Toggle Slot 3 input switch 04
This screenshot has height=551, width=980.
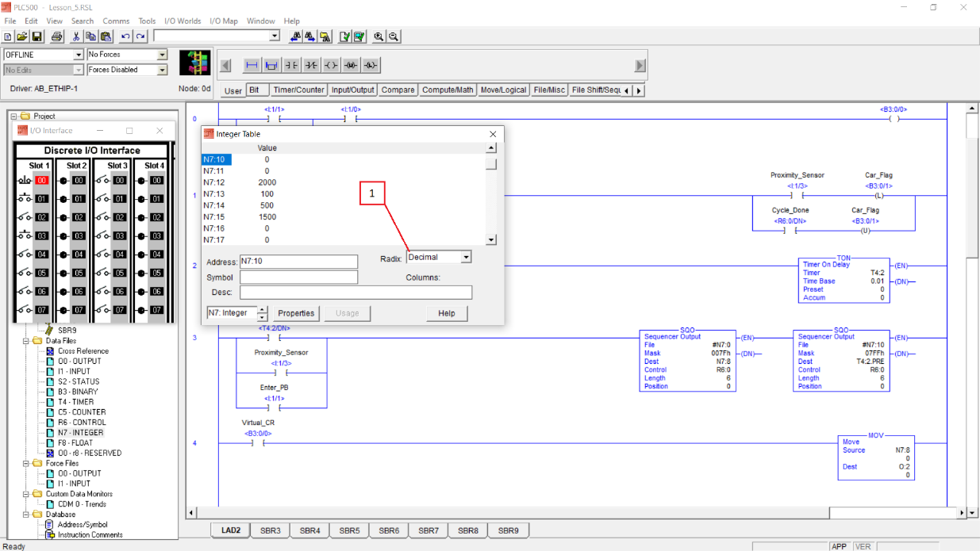[x=102, y=254]
